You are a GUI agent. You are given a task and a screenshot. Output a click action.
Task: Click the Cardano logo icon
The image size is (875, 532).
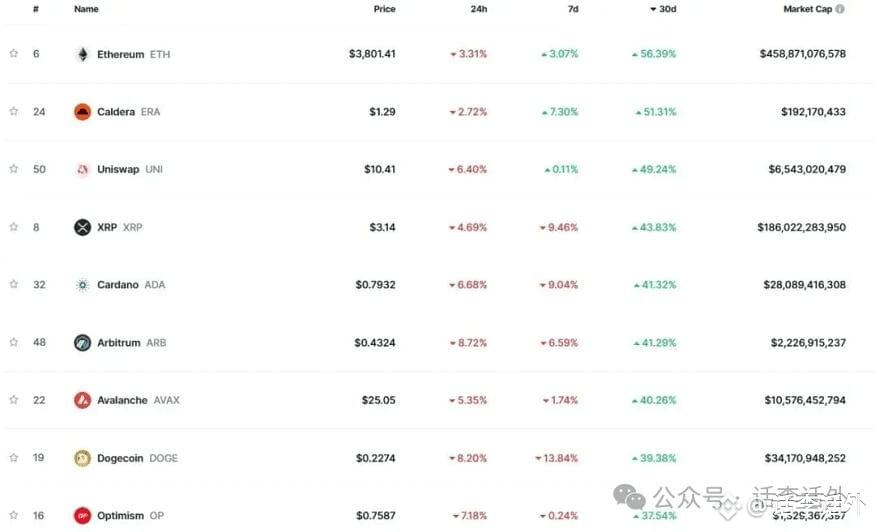tap(83, 285)
